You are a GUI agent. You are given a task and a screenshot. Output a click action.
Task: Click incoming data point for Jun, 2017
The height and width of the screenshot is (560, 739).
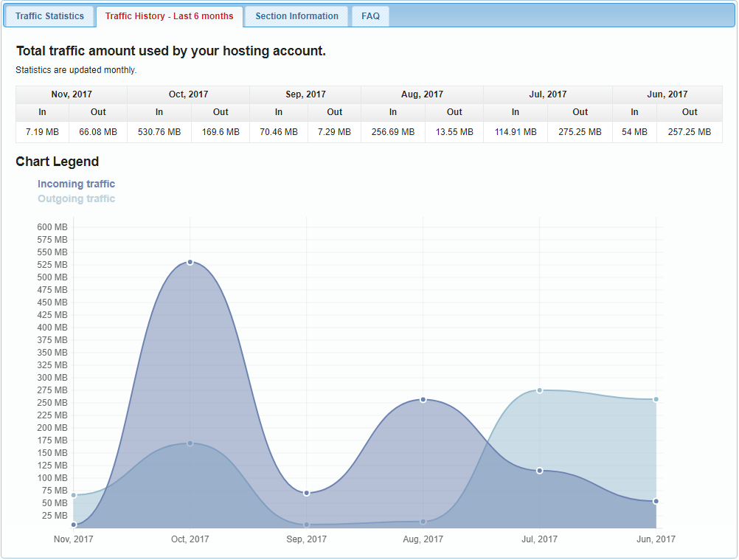[656, 501]
